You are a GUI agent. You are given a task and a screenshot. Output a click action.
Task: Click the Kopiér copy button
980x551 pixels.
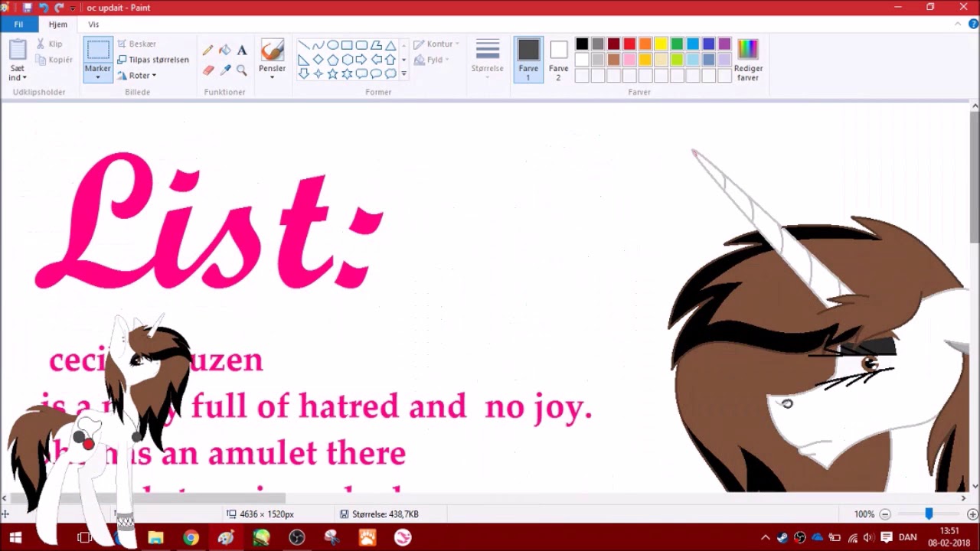click(x=54, y=60)
